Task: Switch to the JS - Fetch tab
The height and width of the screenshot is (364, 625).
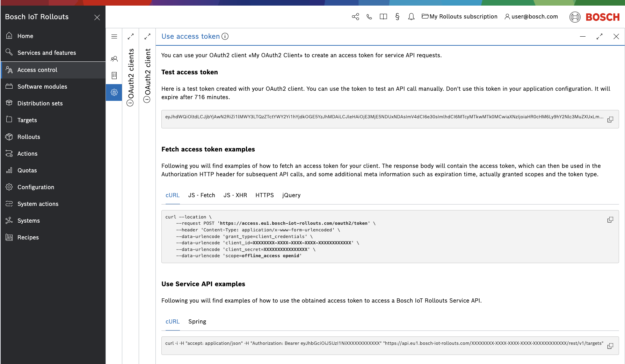Action: coord(202,195)
